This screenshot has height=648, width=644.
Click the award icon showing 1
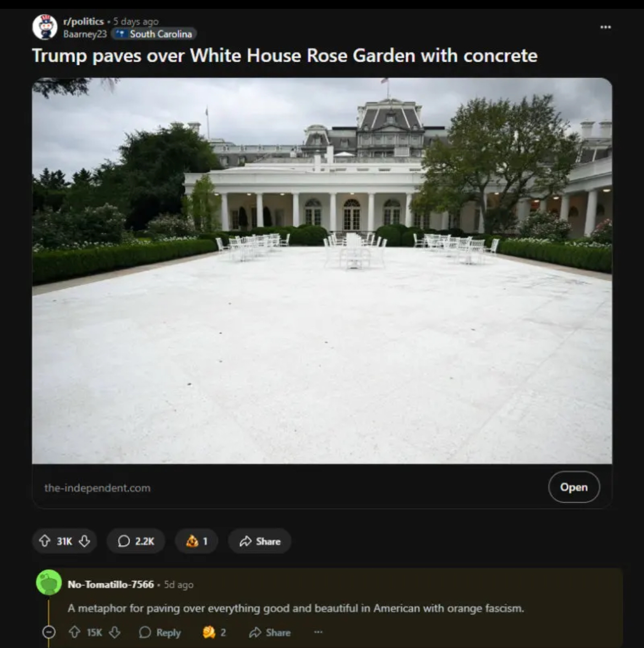[196, 541]
